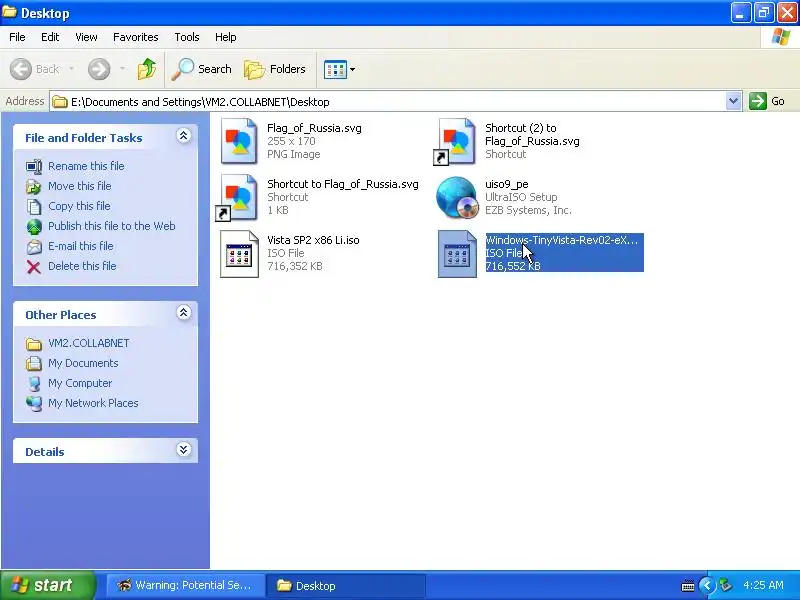The image size is (800, 600).
Task: Open Forward history dropdown arrow
Action: click(122, 69)
